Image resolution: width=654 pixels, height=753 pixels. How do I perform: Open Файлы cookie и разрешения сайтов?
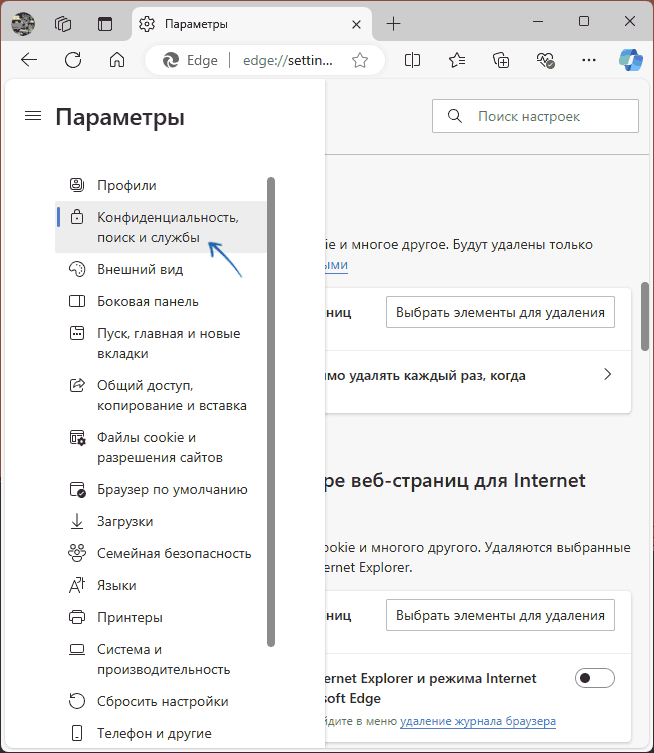160,447
